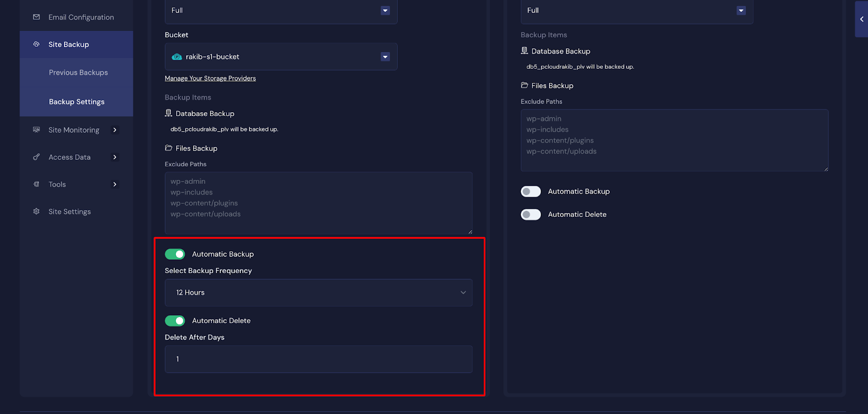Click the Site Settings gear icon
The image size is (868, 414).
(36, 211)
